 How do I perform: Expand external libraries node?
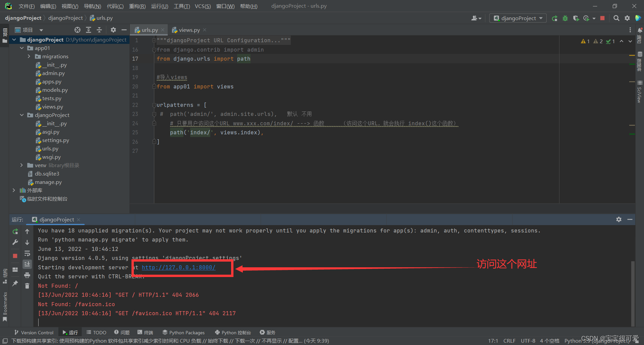[x=14, y=190]
